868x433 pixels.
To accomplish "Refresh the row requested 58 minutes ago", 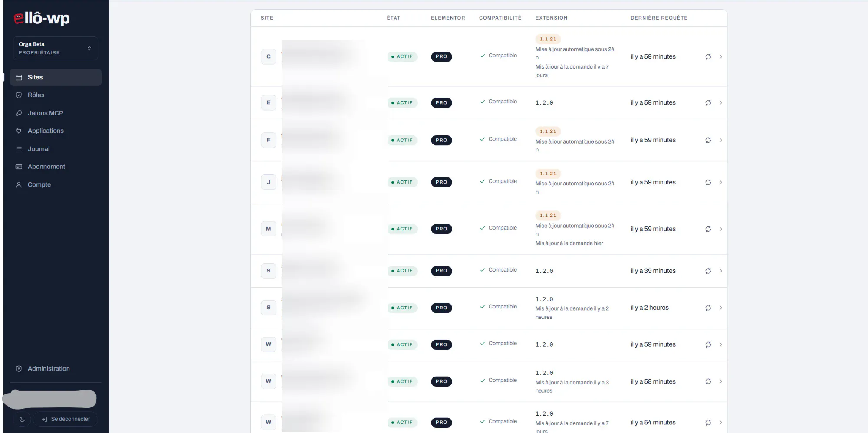I will pyautogui.click(x=708, y=381).
